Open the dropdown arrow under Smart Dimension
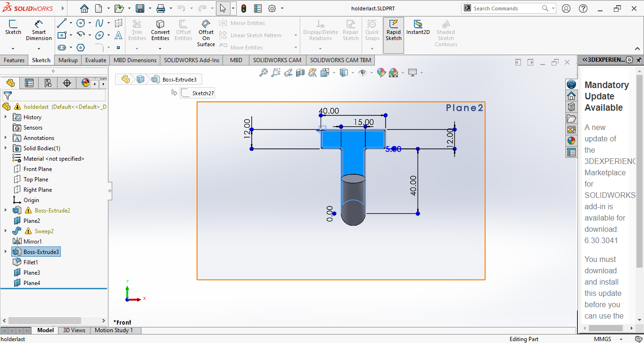 39,49
